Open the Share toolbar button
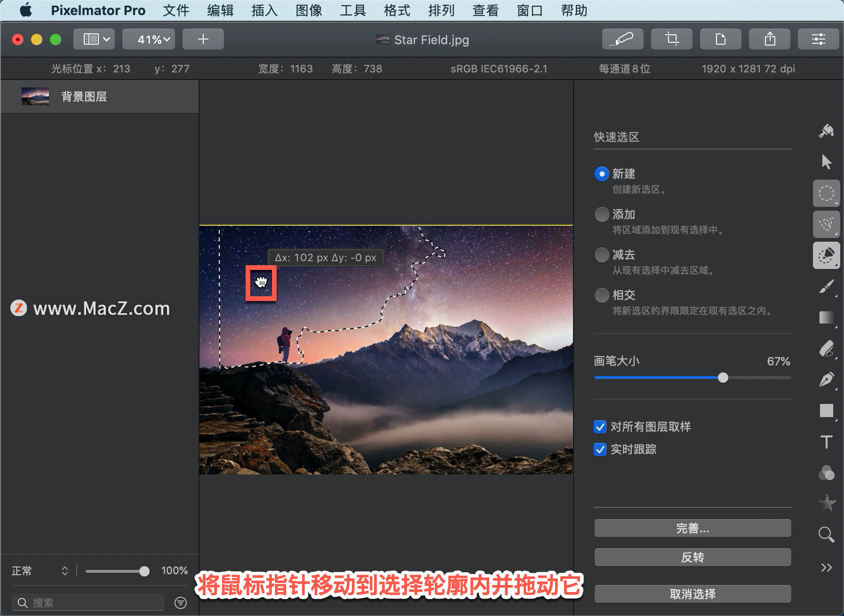Image resolution: width=844 pixels, height=616 pixels. coord(769,39)
